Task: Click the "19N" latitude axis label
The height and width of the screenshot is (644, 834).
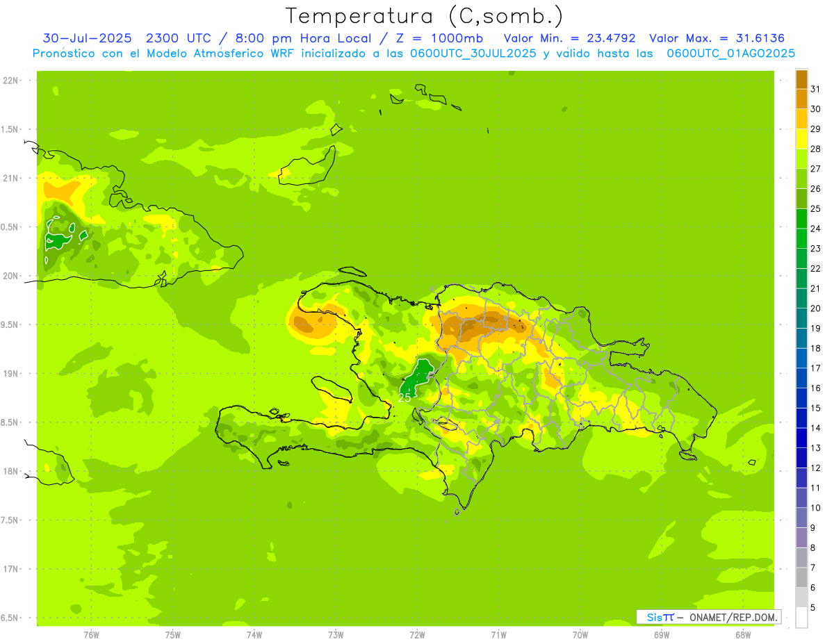Action: tap(10, 373)
